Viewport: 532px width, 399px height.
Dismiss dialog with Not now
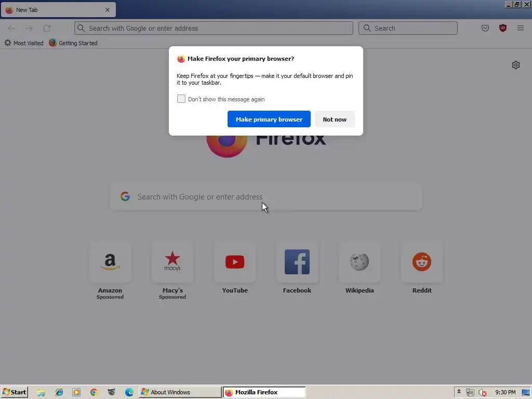click(x=335, y=119)
